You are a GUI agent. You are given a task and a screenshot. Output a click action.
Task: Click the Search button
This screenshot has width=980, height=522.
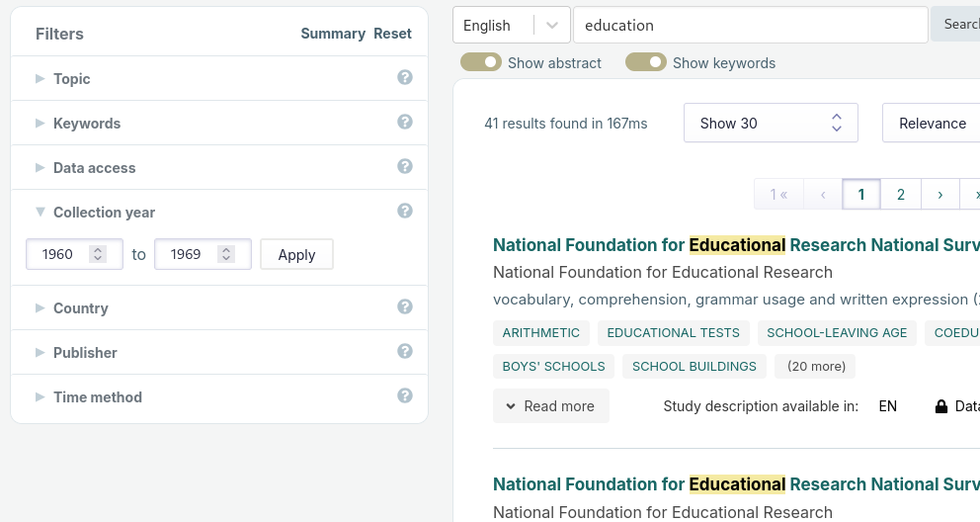(956, 25)
